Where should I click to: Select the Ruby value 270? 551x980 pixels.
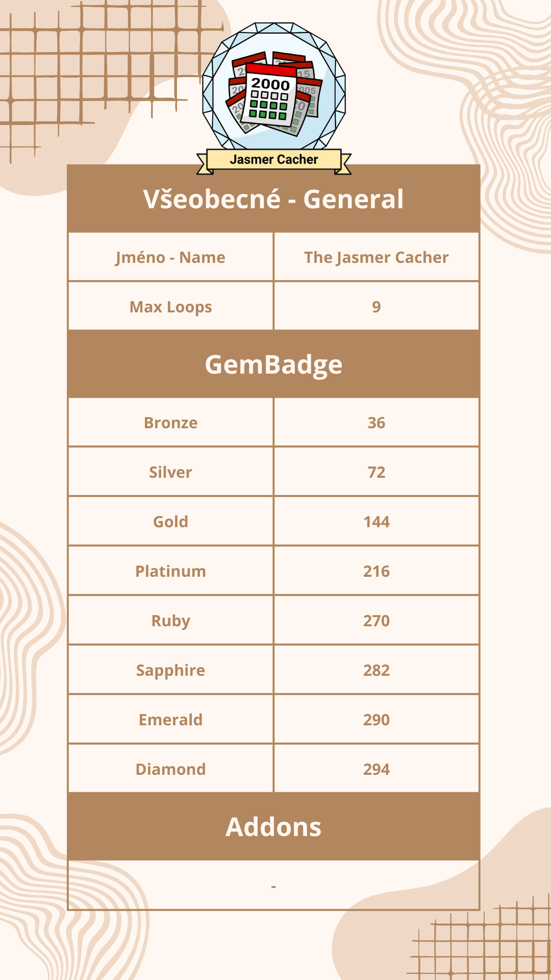point(377,621)
